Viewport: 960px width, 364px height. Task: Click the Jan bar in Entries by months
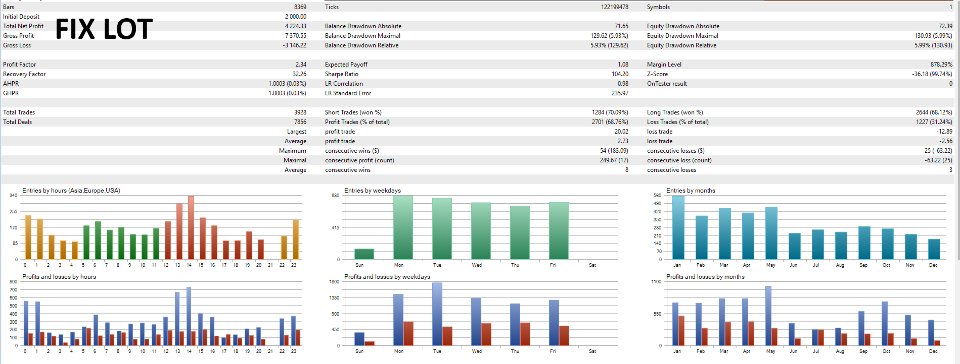(x=678, y=228)
